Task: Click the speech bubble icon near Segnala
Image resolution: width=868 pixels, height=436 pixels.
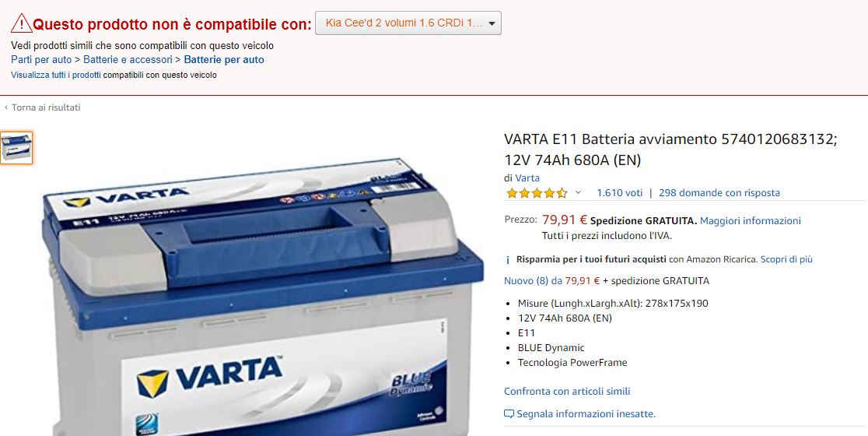Action: [509, 414]
